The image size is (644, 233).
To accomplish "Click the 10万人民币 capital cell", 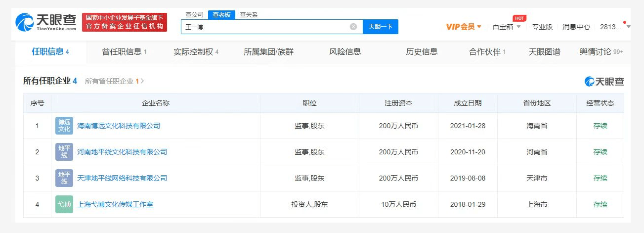I will 398,204.
